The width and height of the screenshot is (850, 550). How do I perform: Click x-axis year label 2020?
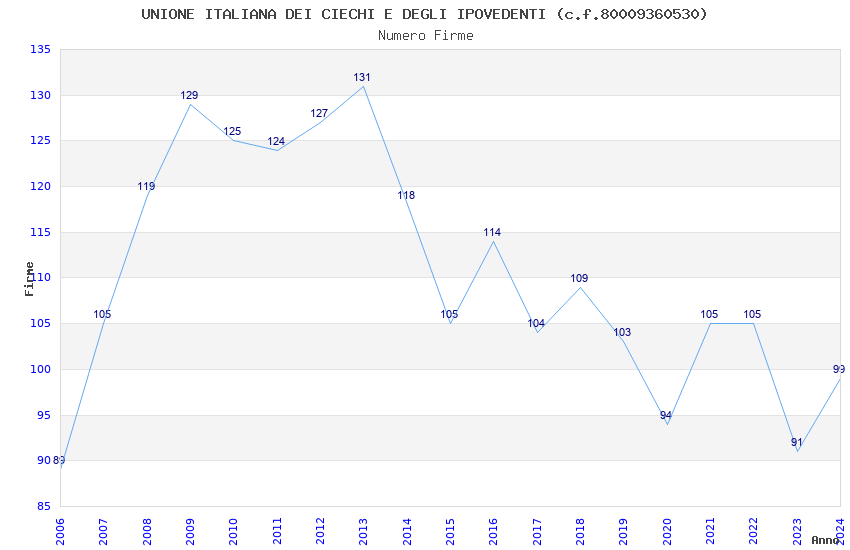point(667,532)
